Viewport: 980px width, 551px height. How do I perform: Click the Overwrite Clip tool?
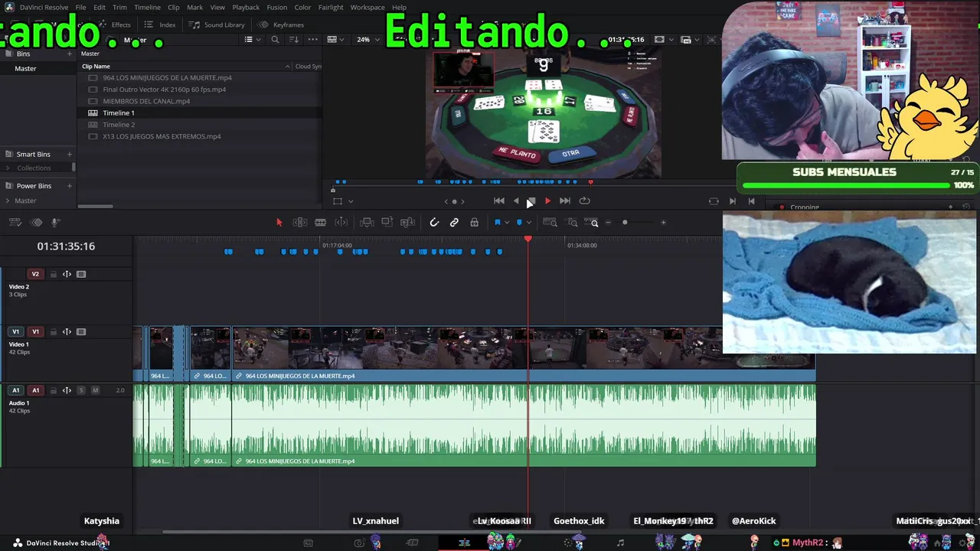click(x=387, y=223)
